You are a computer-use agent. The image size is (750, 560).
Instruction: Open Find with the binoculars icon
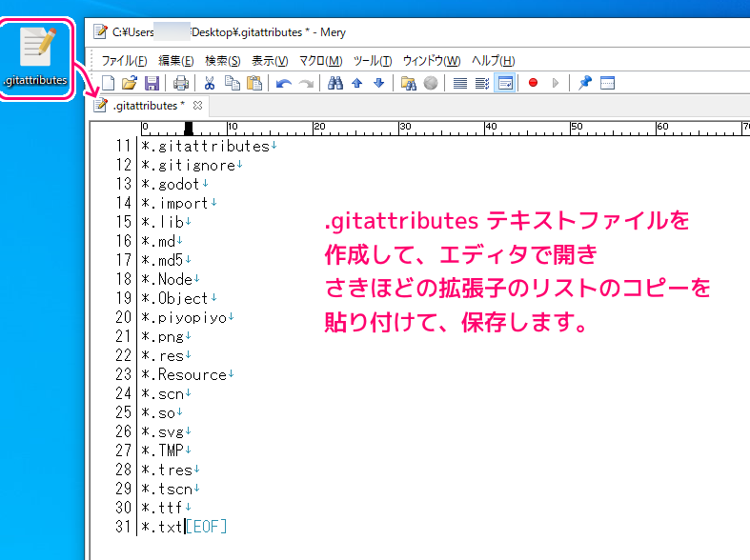click(x=334, y=83)
